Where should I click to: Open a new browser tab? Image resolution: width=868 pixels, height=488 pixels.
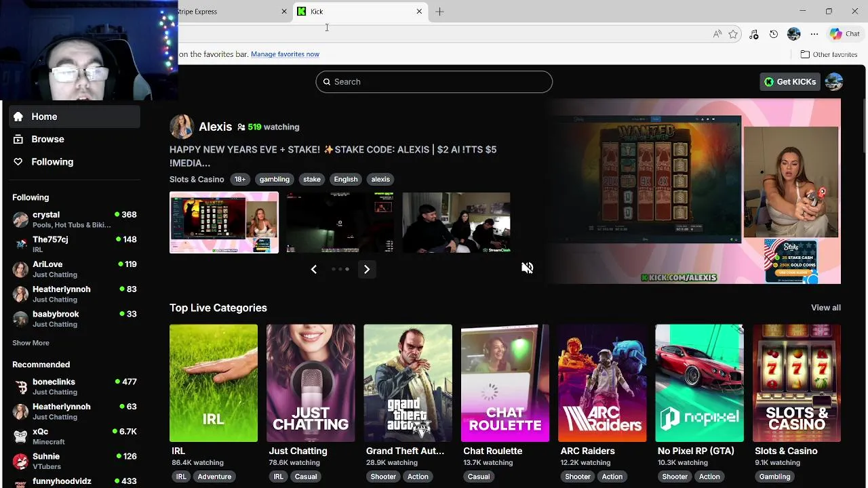point(439,12)
